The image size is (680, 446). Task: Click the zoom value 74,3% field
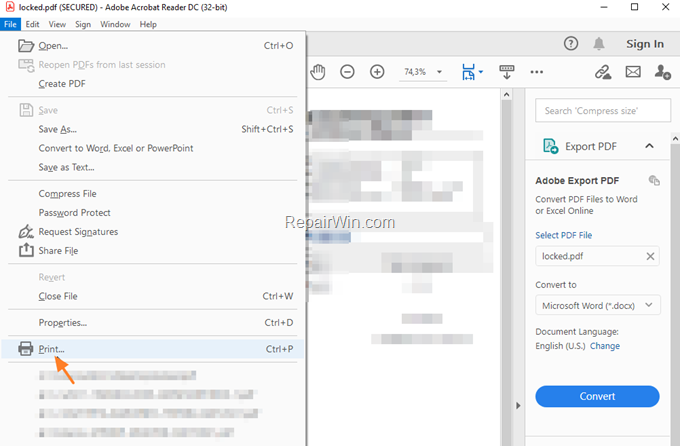415,72
